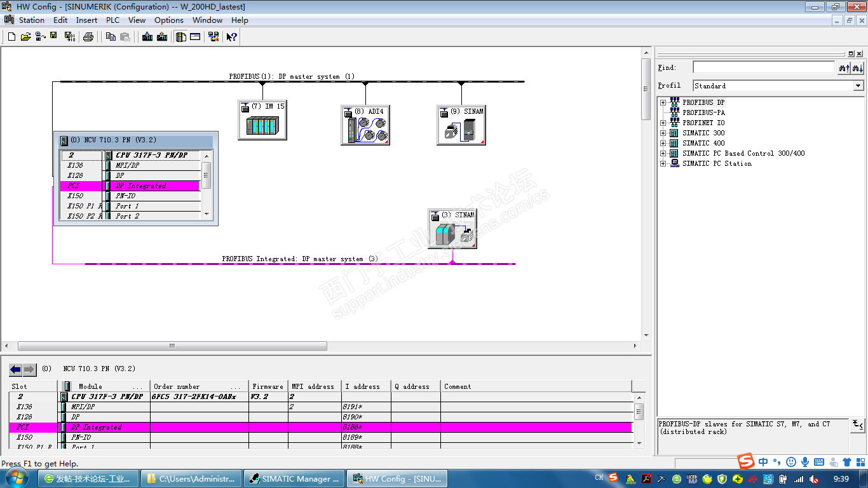Switch to the 发帖-技术论坛 browser taskbar button
Image resolution: width=868 pixels, height=488 pixels.
click(88, 478)
